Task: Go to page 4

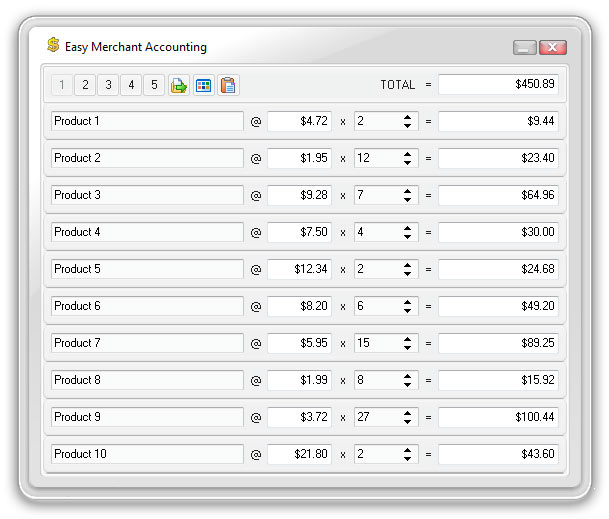Action: click(131, 85)
